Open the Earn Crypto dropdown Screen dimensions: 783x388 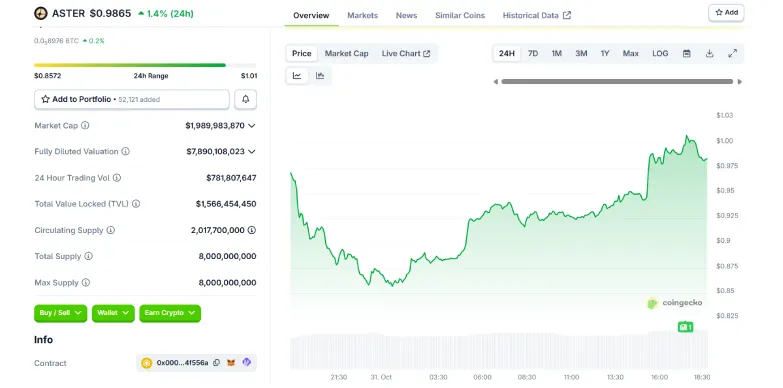click(170, 313)
